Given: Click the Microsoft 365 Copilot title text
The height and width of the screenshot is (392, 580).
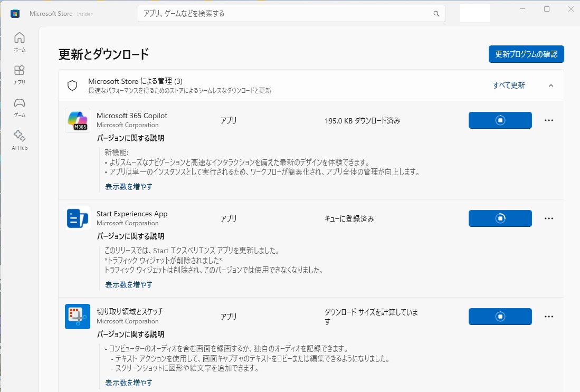Looking at the screenshot, I should [x=132, y=116].
